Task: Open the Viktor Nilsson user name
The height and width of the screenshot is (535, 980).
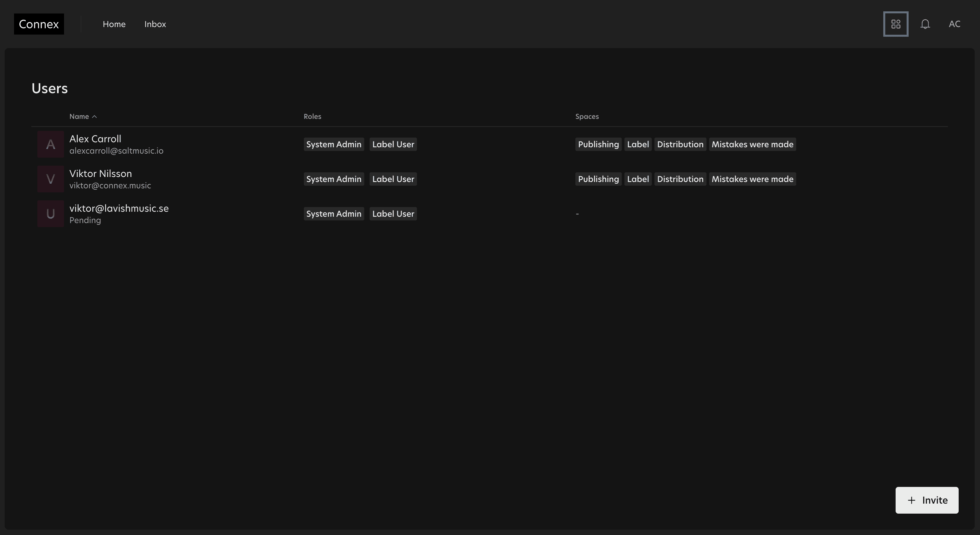Action: click(x=100, y=174)
